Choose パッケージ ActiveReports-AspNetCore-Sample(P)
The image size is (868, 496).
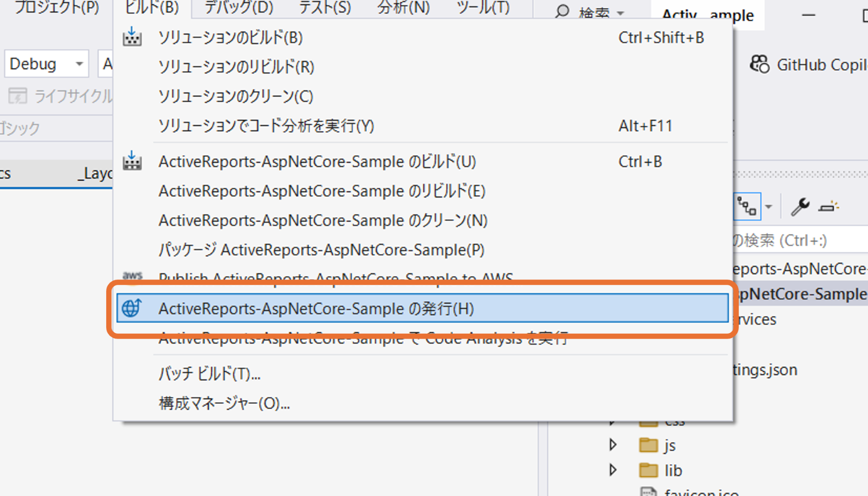423,250
